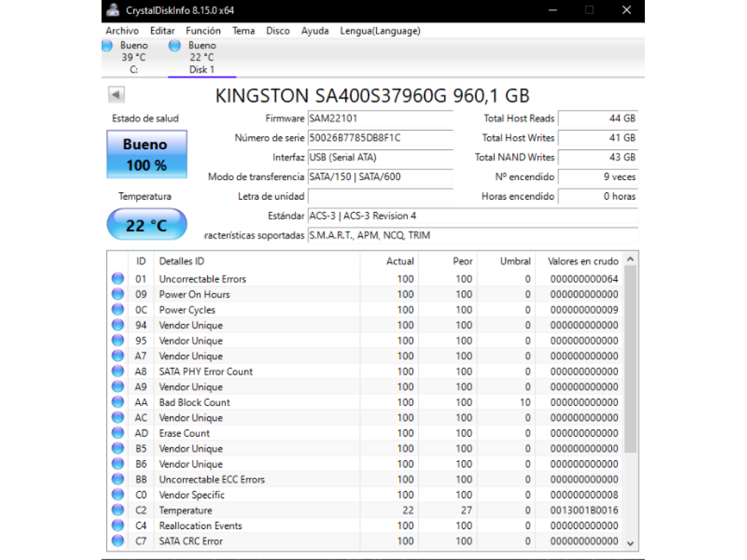Select the Power On Hours attribute text
Screen dimensions: 747x560
[194, 295]
